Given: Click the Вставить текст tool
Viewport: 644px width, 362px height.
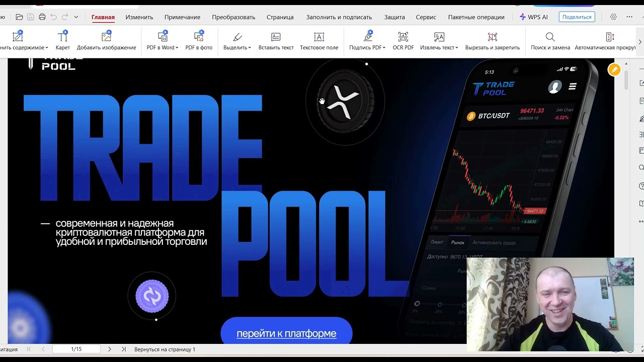Looking at the screenshot, I should pyautogui.click(x=276, y=41).
